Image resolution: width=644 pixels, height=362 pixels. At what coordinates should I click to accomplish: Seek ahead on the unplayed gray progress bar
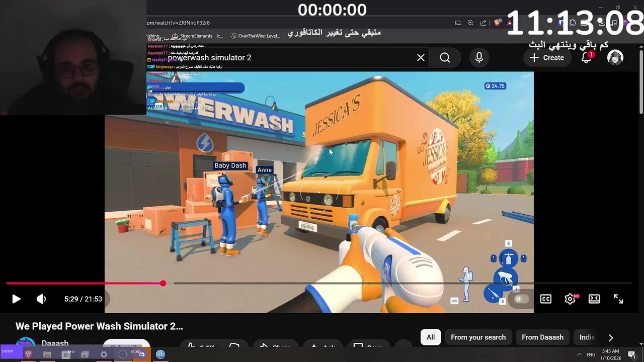pos(403,284)
